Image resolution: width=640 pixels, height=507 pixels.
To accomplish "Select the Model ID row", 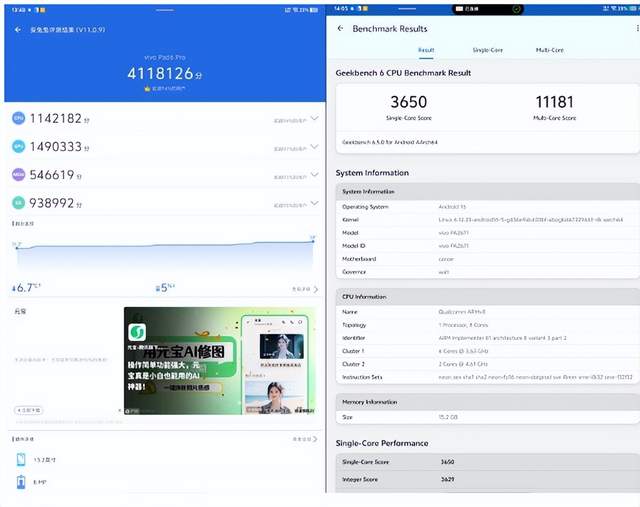I will [487, 246].
